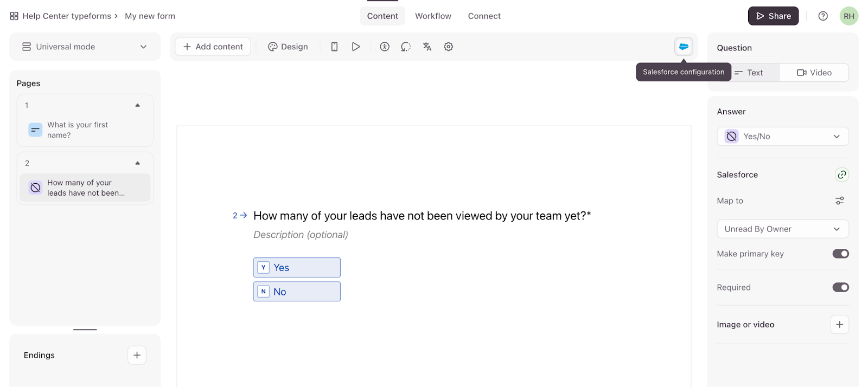Open form settings gear icon

pyautogui.click(x=448, y=47)
